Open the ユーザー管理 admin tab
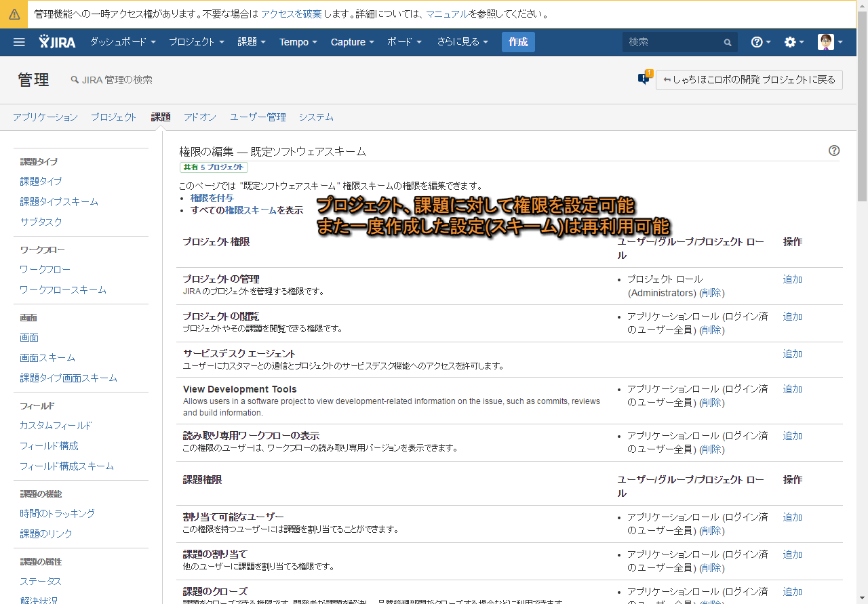The image size is (868, 604). point(258,117)
